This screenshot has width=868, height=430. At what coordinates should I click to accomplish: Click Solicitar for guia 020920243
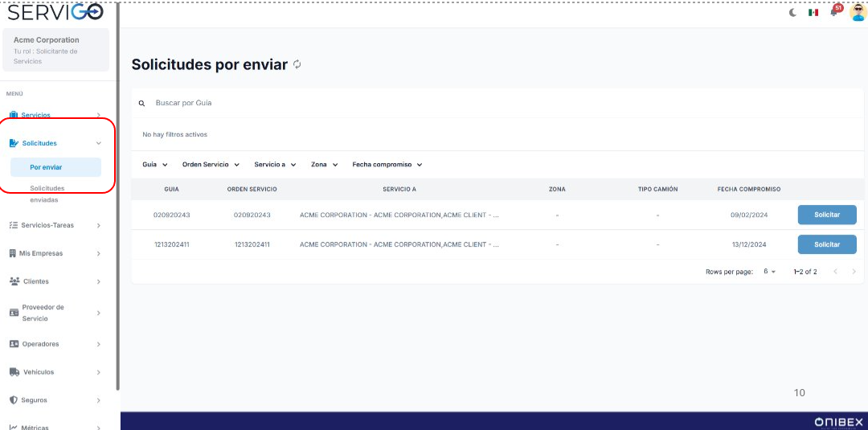pos(827,215)
